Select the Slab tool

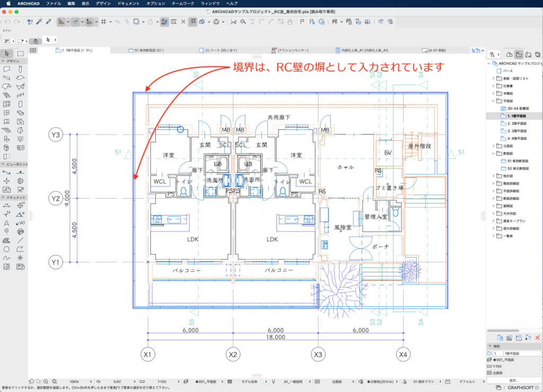coord(21,78)
